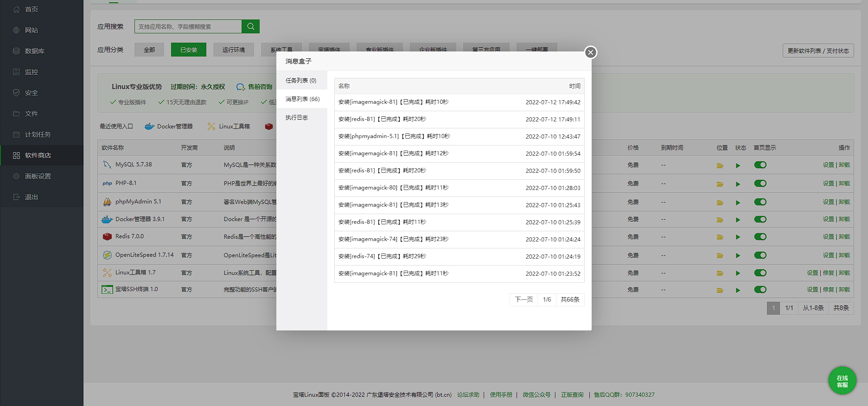Screen dimensions: 868x406
Task: Click the search magnifier button
Action: coord(250,26)
